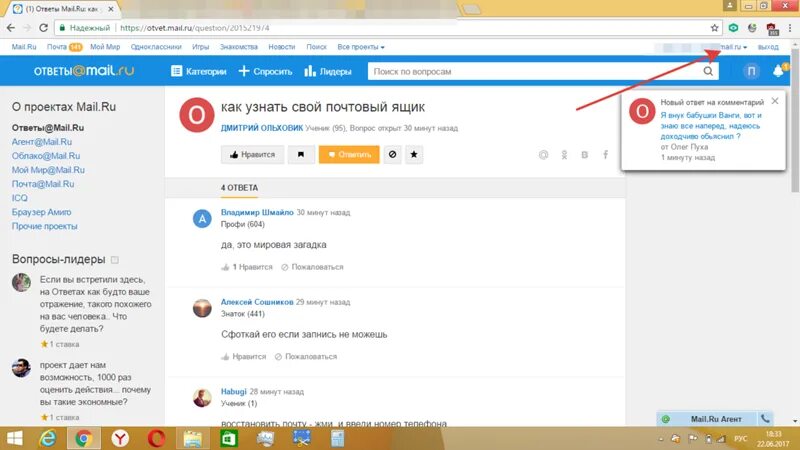This screenshot has width=800, height=450.
Task: Open Habugi profile link
Action: [x=234, y=392]
